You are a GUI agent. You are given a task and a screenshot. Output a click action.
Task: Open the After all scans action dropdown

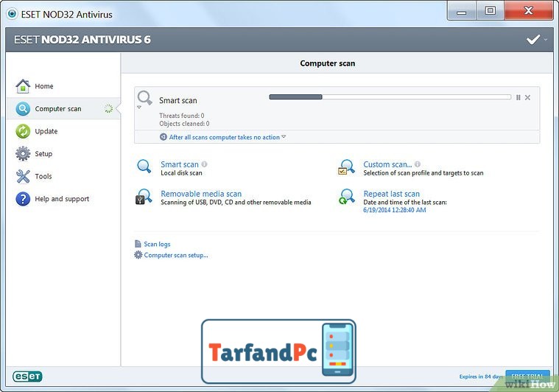(284, 136)
